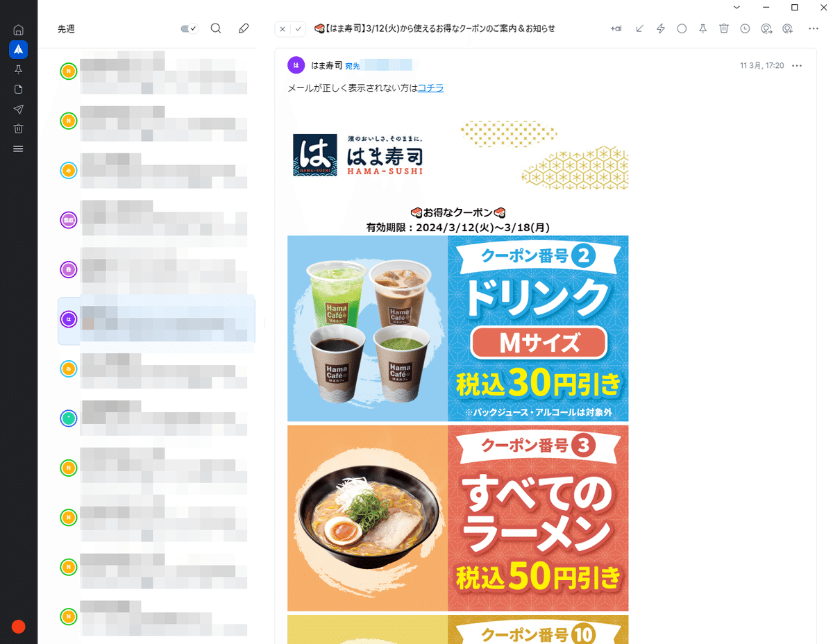
Task: Open the Pins folder in the sidebar
Action: click(19, 69)
